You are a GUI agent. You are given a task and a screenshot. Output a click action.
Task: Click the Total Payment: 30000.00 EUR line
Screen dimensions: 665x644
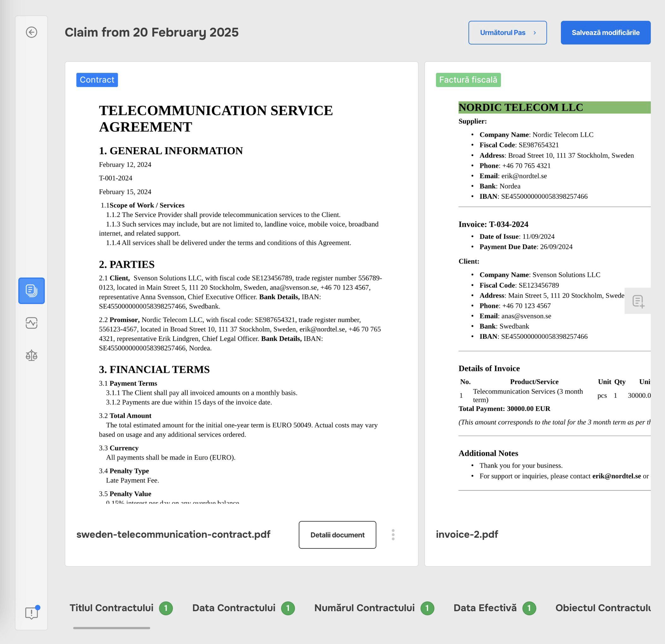click(x=504, y=409)
